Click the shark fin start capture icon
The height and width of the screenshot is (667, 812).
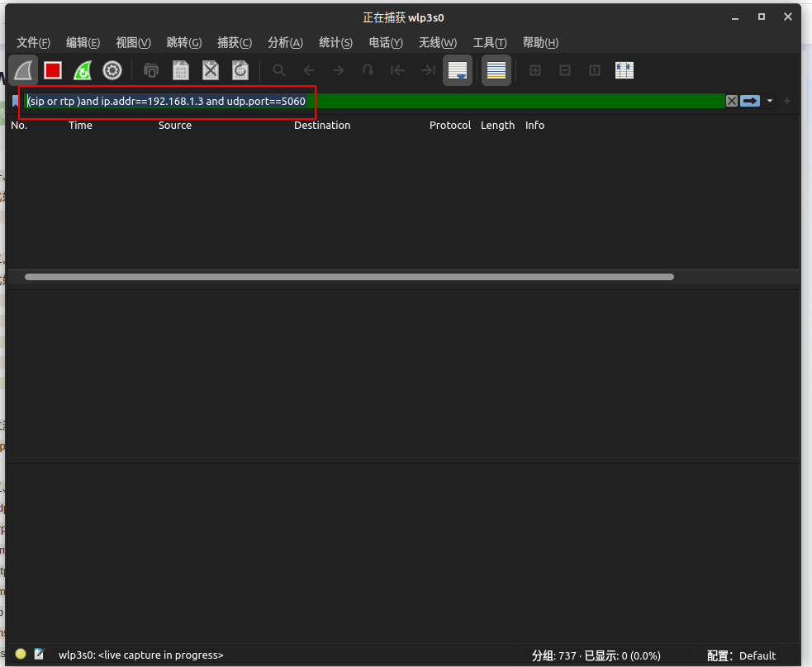click(23, 70)
